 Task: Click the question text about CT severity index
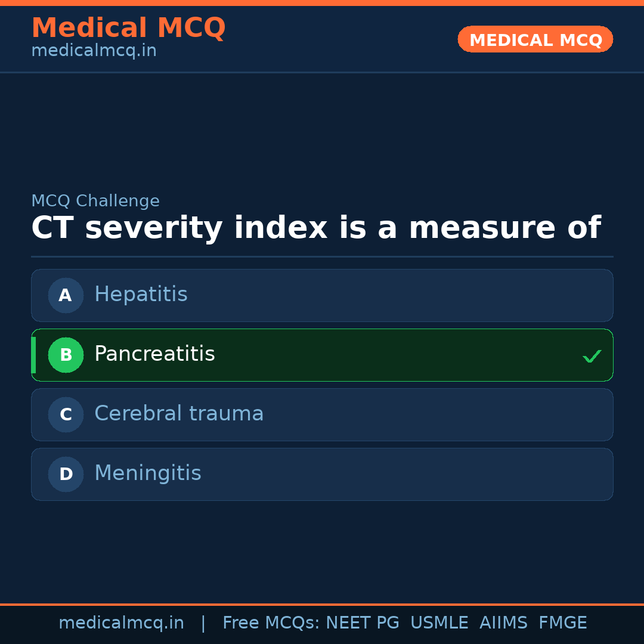click(x=315, y=228)
